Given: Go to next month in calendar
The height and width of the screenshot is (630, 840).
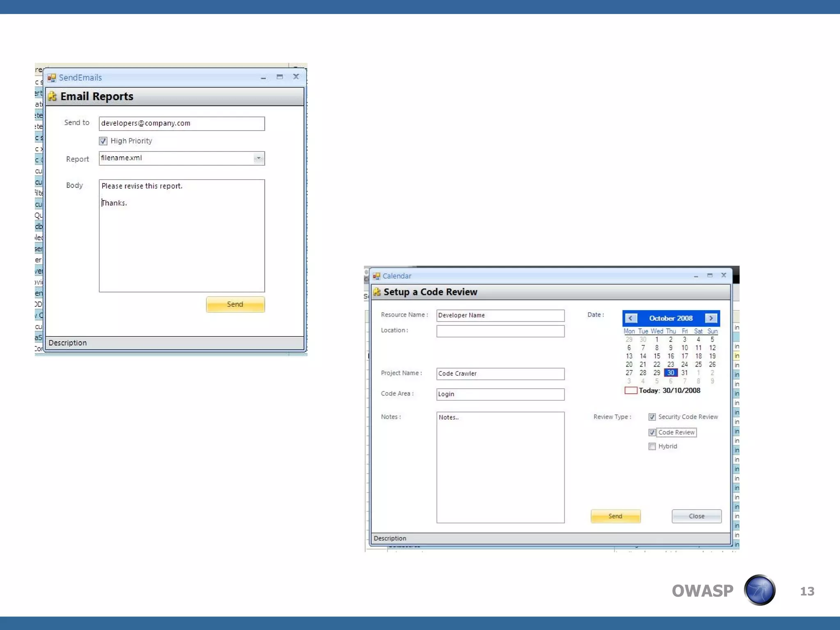Looking at the screenshot, I should (x=711, y=318).
